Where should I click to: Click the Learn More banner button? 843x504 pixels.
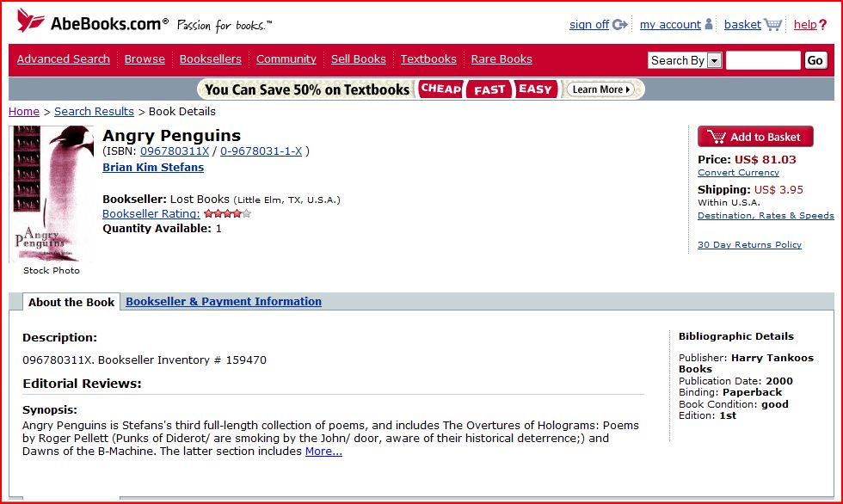(601, 89)
